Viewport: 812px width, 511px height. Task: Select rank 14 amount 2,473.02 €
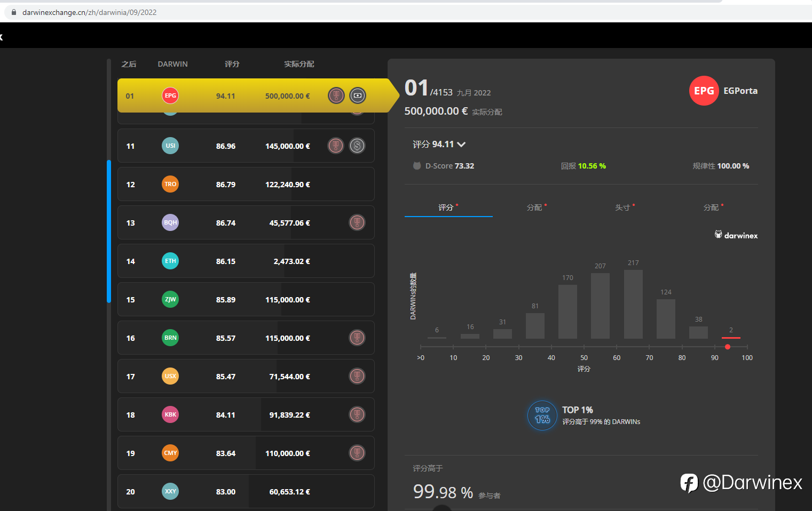[x=291, y=261]
